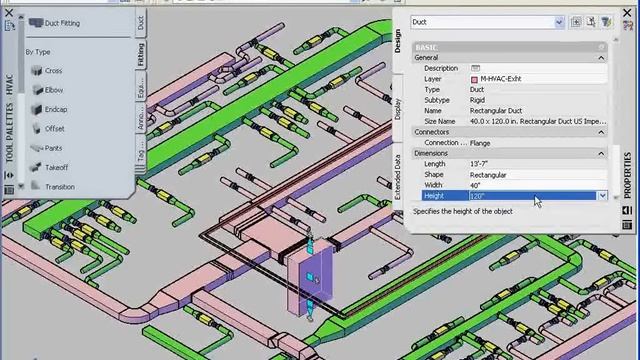The image size is (640, 360).
Task: Select the Pants fitting tool
Action: [x=47, y=148]
